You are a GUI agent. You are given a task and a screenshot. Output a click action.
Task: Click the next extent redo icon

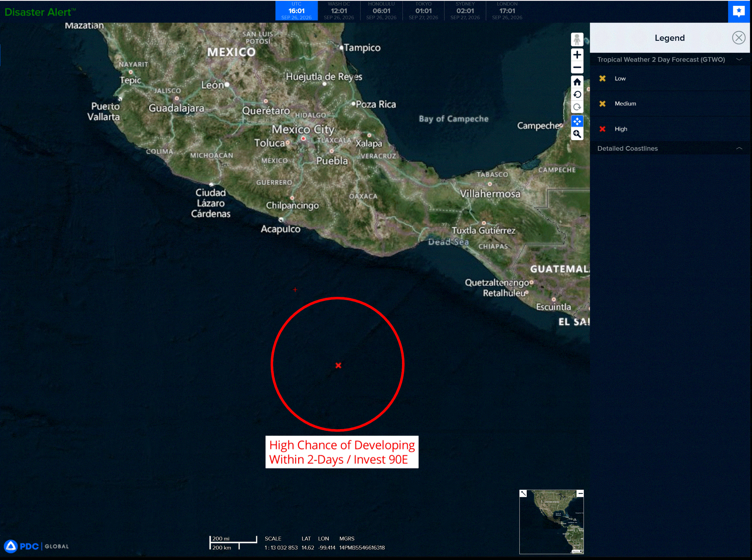coord(577,107)
